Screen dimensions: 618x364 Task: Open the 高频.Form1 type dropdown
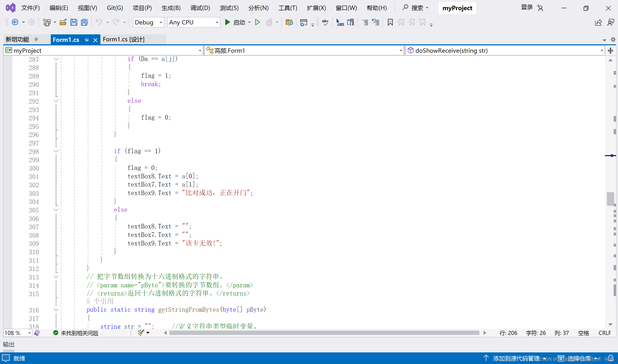click(304, 51)
